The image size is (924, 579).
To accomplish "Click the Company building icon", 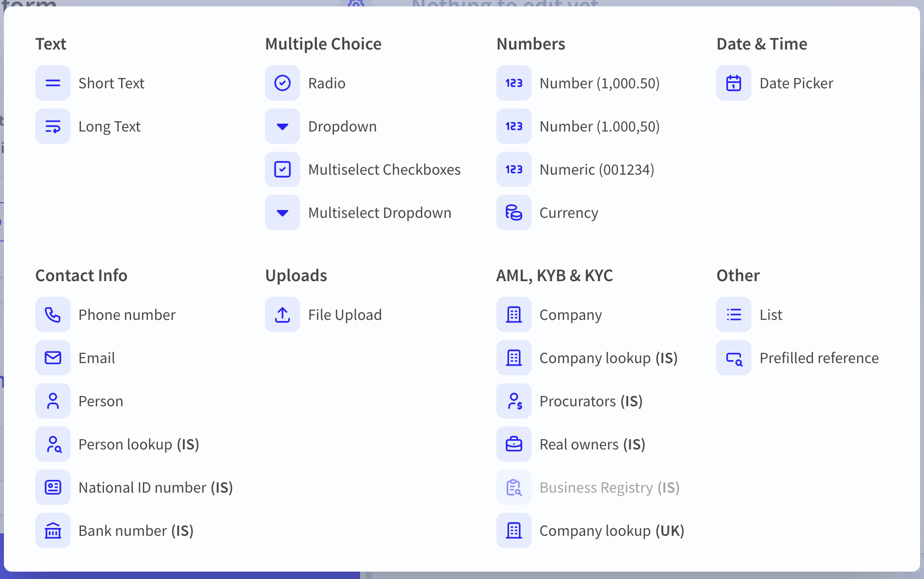I will (x=514, y=315).
